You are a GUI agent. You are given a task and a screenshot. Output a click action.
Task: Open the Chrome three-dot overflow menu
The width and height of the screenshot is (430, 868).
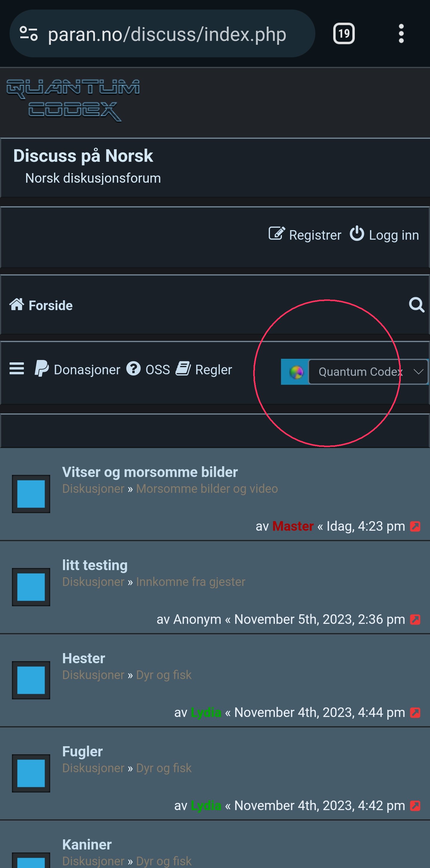[x=401, y=33]
